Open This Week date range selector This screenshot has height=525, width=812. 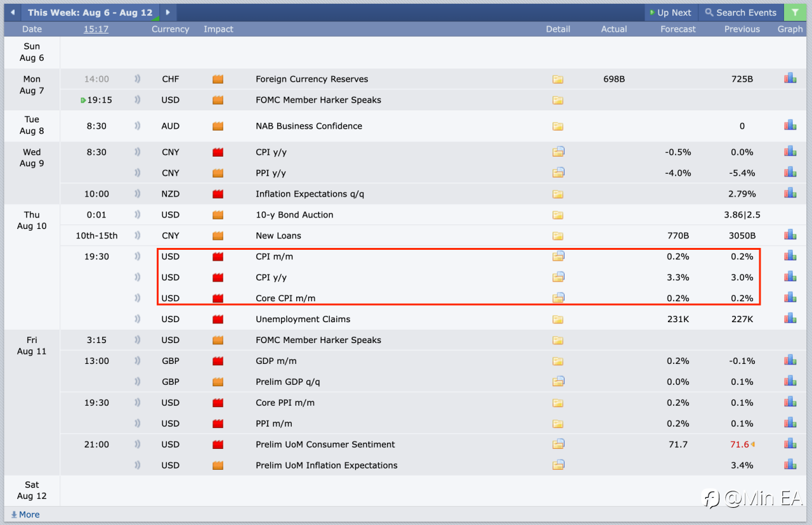[90, 13]
